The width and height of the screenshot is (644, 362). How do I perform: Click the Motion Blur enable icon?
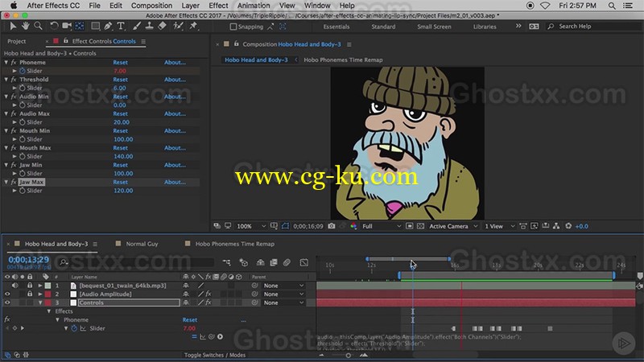[x=287, y=262]
